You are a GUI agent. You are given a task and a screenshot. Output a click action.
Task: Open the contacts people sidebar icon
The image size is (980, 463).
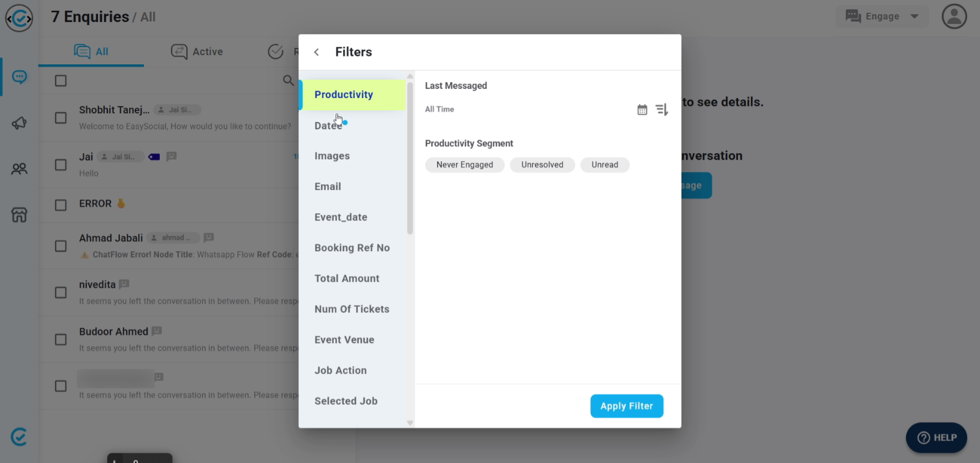pos(19,168)
